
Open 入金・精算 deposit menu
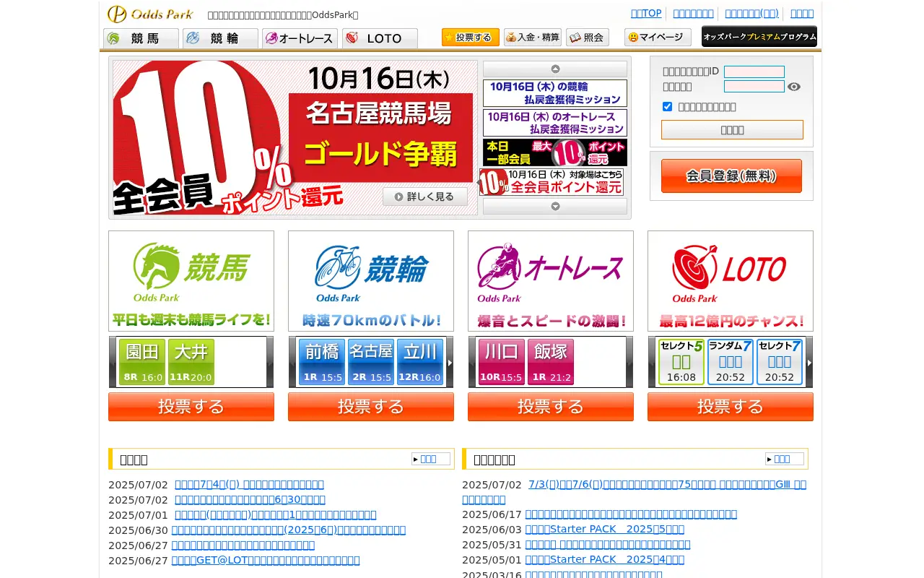click(533, 38)
